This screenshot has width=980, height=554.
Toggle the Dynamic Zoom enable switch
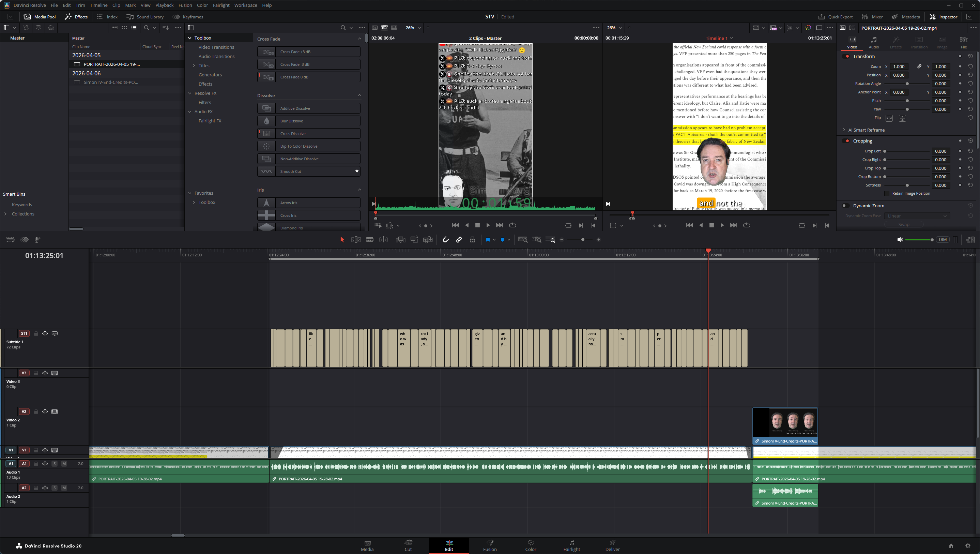click(x=845, y=206)
